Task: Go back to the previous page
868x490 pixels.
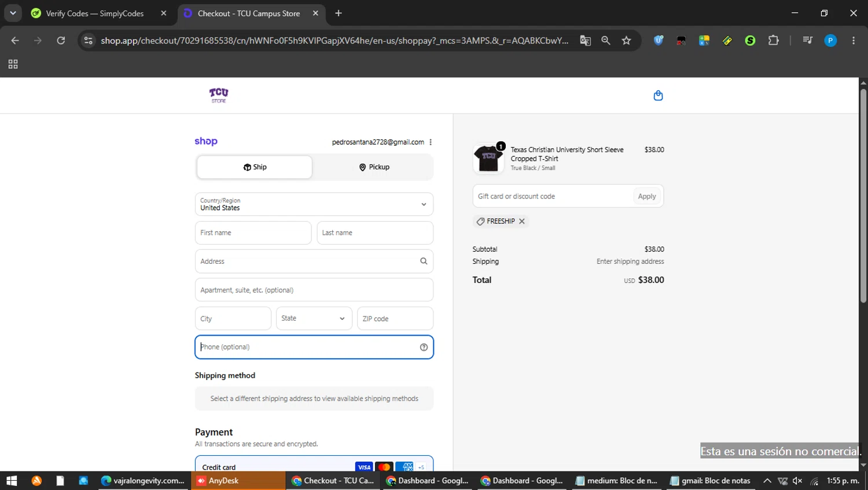Action: click(x=15, y=40)
